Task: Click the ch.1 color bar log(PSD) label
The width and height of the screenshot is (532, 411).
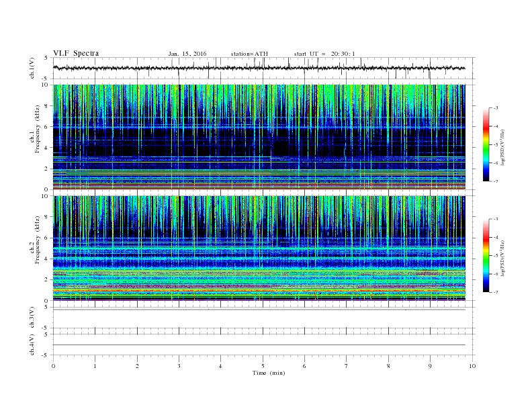Action: click(x=502, y=147)
